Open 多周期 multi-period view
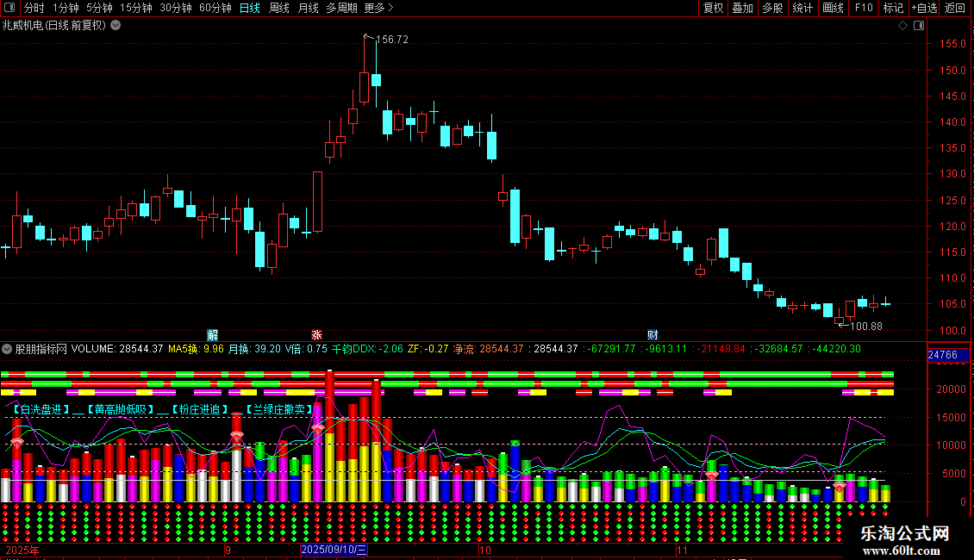Screen dimensions: 974x560 click(x=341, y=8)
